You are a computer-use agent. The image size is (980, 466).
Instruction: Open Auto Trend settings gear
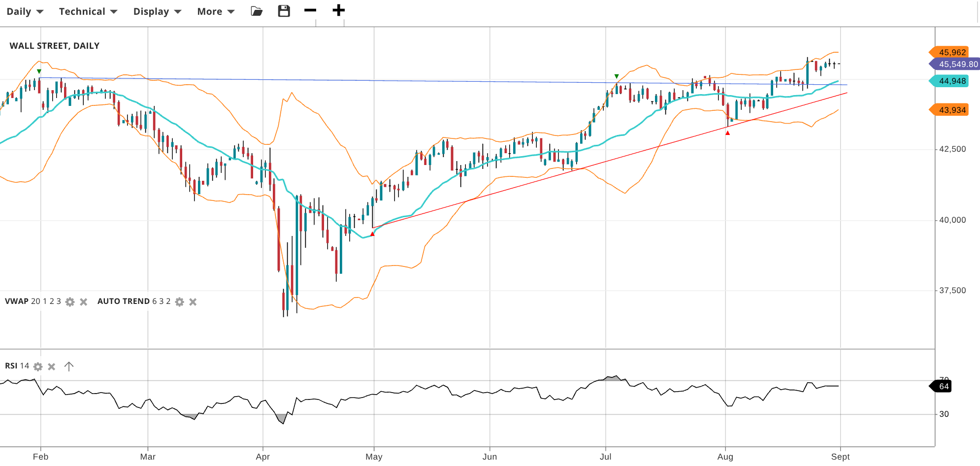pyautogui.click(x=180, y=302)
